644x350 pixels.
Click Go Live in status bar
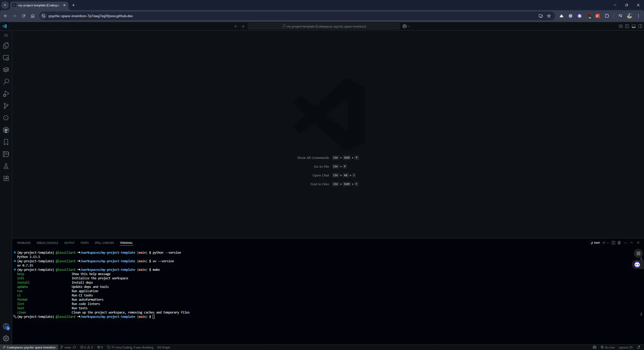[x=608, y=347]
